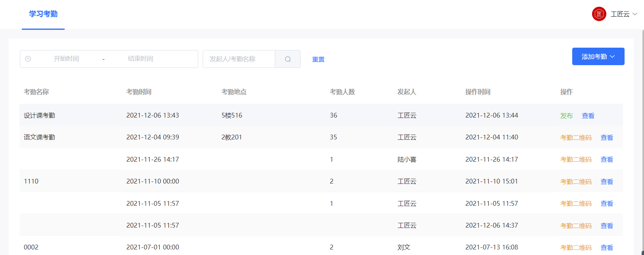Click the red 工匠云 avatar logo
The width and height of the screenshot is (644, 255).
click(x=599, y=14)
